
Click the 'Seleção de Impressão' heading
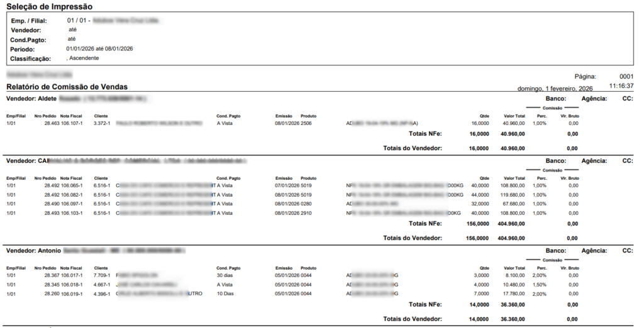pos(49,7)
